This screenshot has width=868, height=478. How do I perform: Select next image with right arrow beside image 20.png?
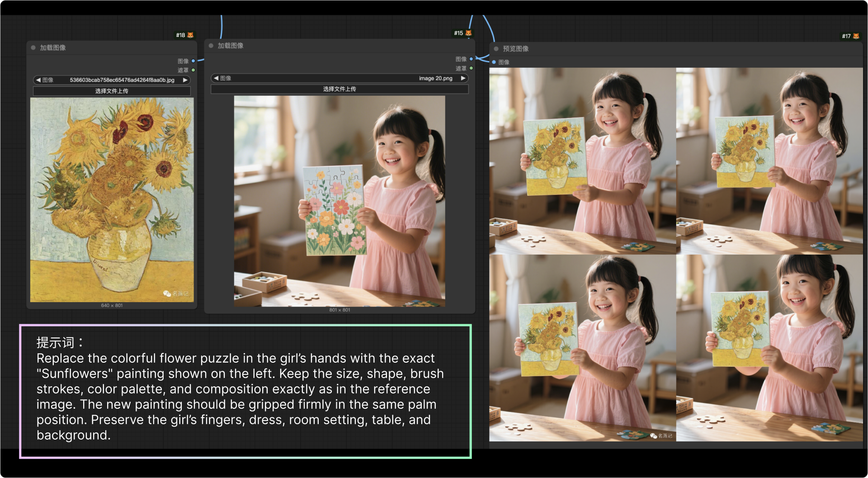[x=463, y=78]
